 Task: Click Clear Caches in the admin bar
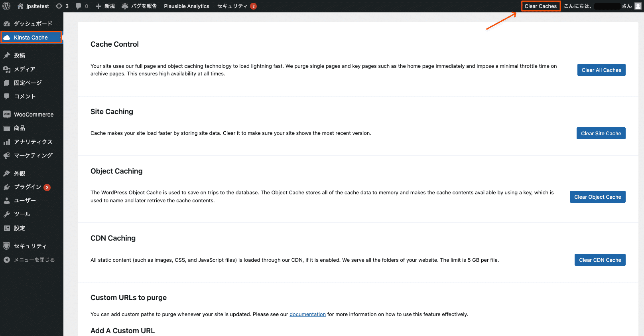click(541, 6)
